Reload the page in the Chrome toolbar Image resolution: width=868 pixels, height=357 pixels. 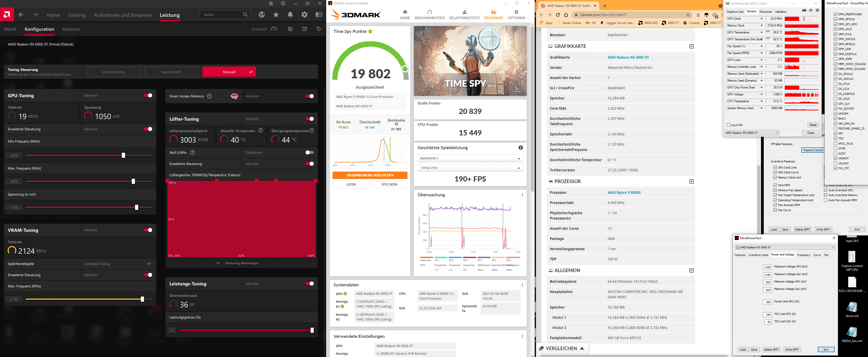click(558, 15)
